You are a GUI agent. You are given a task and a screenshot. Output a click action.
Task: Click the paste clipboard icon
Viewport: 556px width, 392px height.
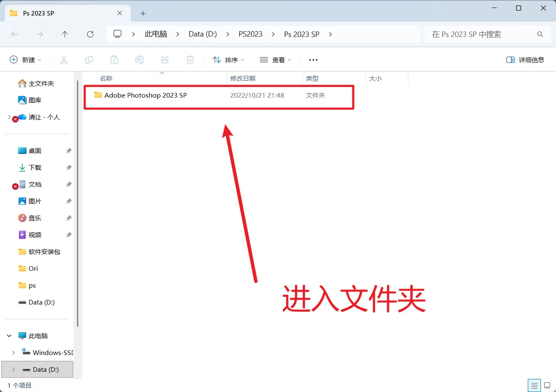114,60
